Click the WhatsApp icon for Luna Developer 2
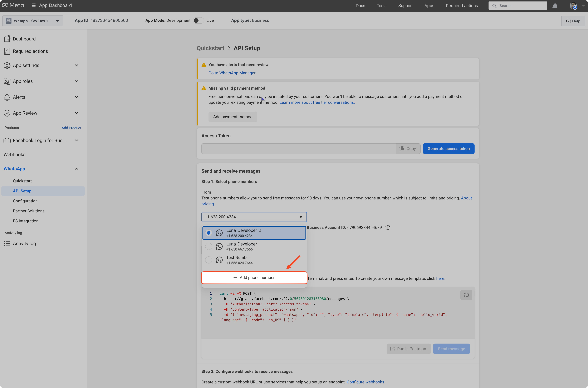The width and height of the screenshot is (588, 388). click(219, 233)
